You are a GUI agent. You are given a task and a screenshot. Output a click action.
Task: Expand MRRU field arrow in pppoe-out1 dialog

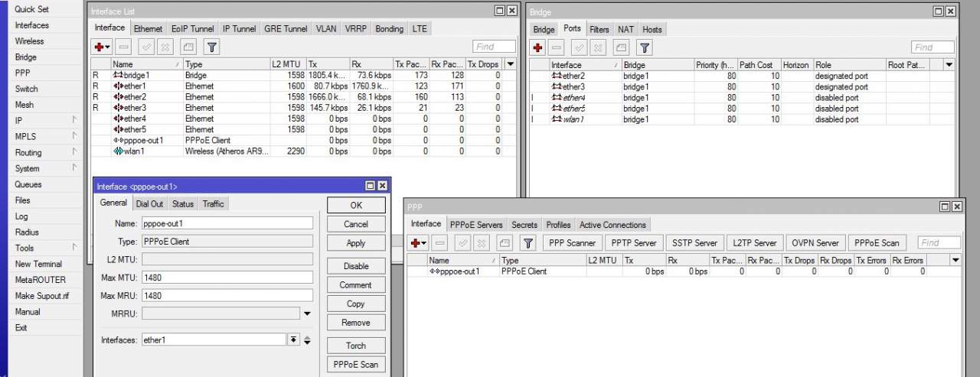tap(307, 314)
